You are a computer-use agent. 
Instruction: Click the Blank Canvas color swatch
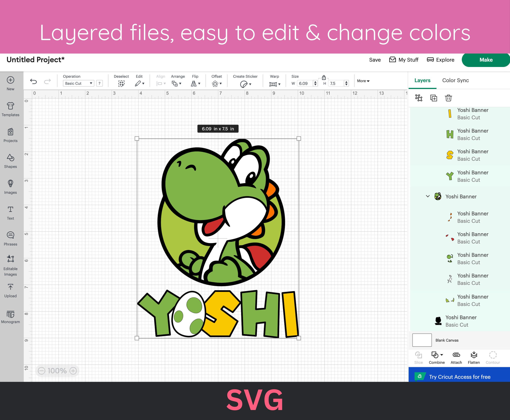pos(422,340)
